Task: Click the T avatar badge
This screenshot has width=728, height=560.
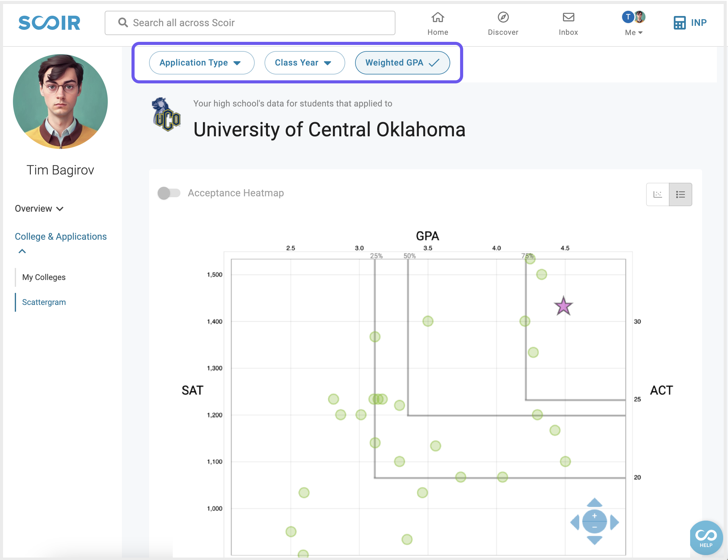Action: pyautogui.click(x=628, y=17)
